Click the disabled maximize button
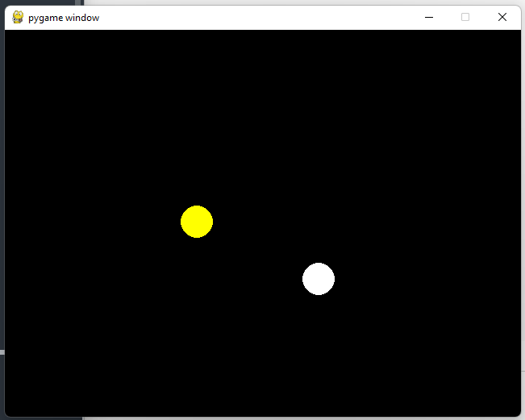The height and width of the screenshot is (420, 525). point(465,17)
